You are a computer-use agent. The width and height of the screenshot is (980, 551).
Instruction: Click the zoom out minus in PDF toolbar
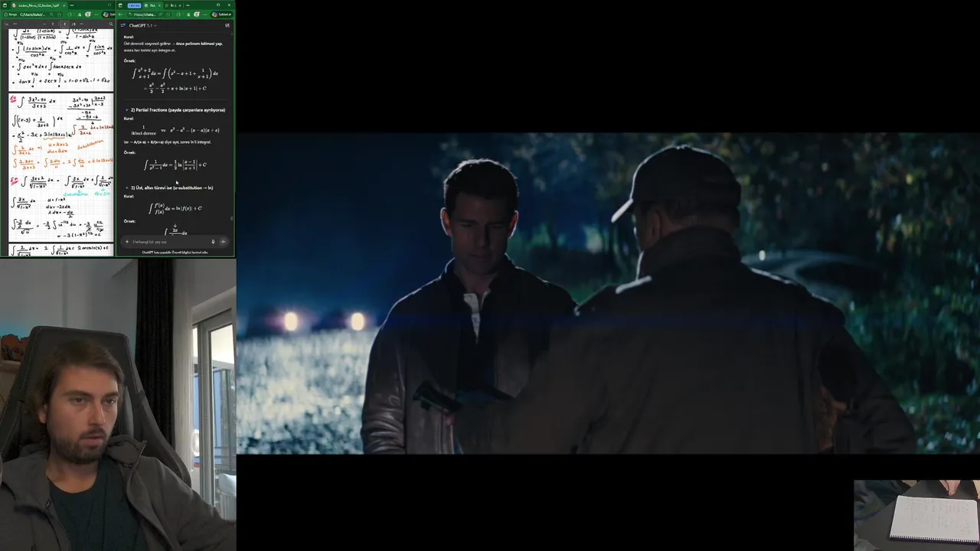click(x=44, y=24)
